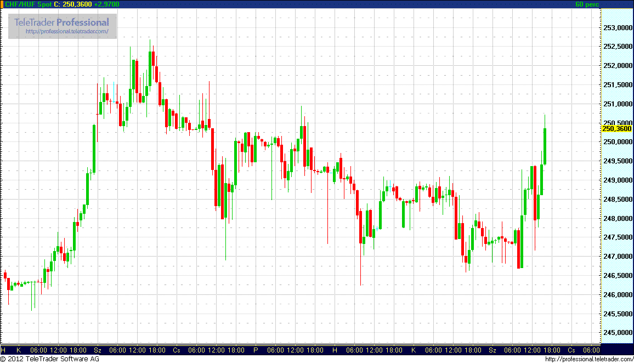Click the 251,0000 price axis label
Viewport: 634px width, 364px height.
(618, 104)
